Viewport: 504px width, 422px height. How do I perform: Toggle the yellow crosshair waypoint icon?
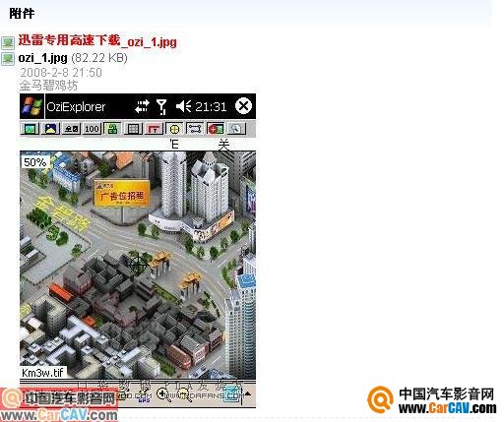tap(174, 129)
